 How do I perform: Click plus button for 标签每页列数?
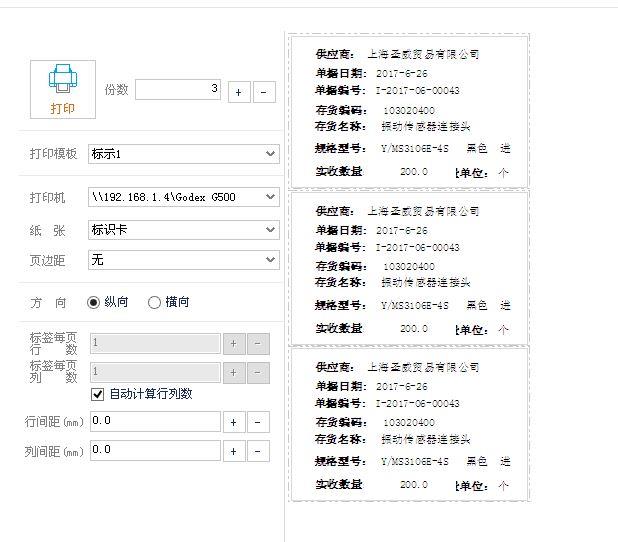point(234,373)
